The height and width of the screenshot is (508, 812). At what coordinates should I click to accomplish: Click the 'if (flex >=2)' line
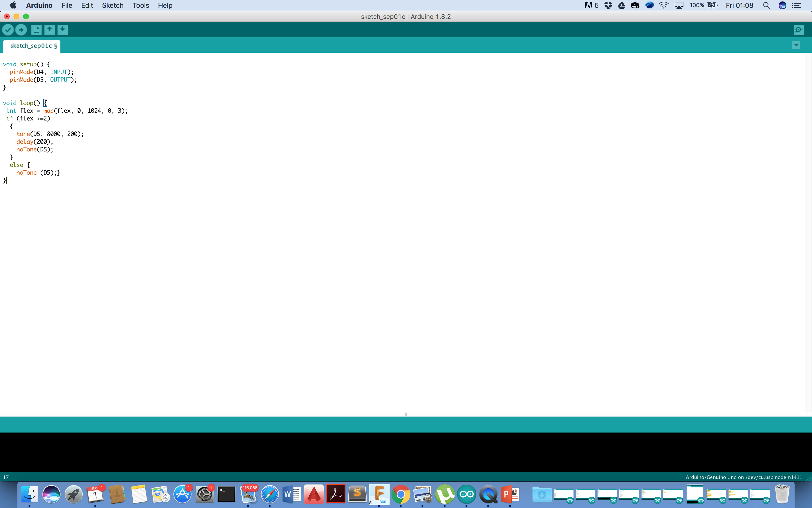tap(28, 119)
